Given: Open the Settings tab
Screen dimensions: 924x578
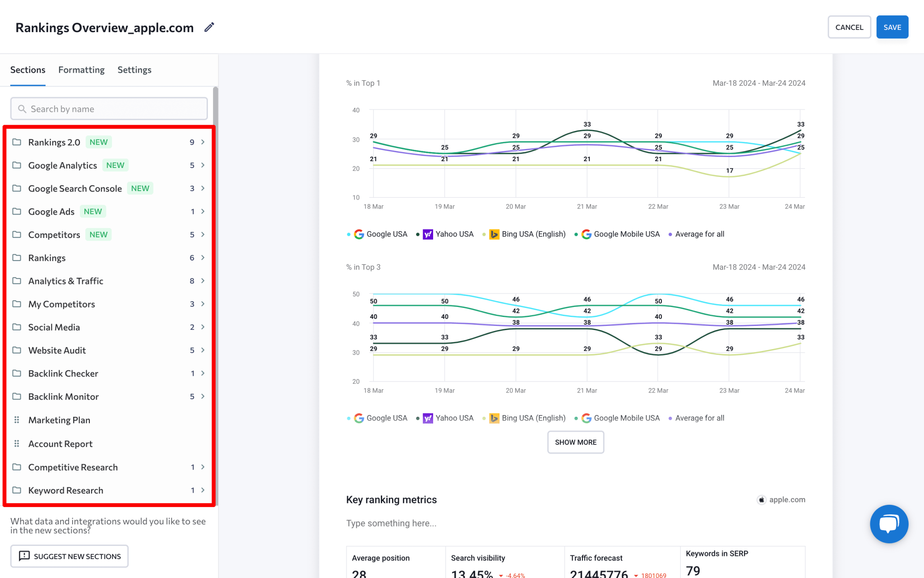Looking at the screenshot, I should [x=134, y=70].
